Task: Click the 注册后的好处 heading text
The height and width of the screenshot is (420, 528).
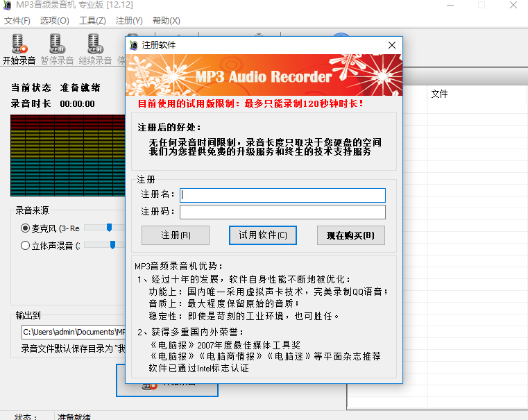Action: (169, 127)
